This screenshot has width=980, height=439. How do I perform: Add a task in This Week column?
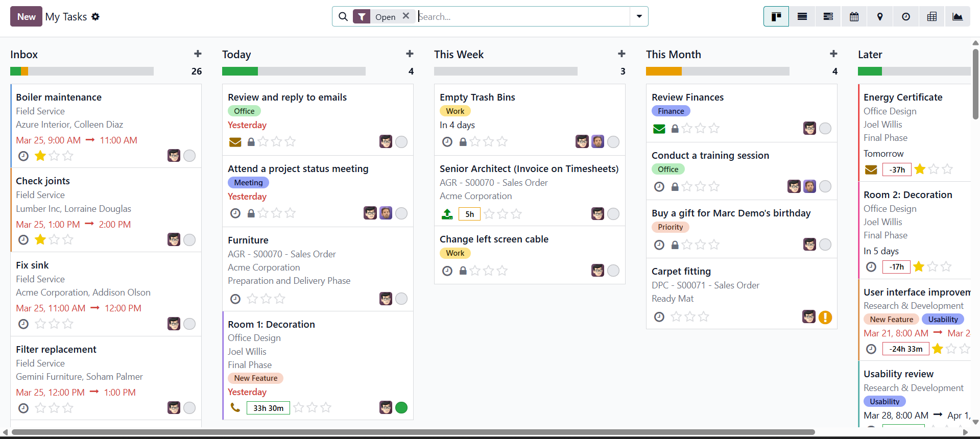[x=622, y=54]
